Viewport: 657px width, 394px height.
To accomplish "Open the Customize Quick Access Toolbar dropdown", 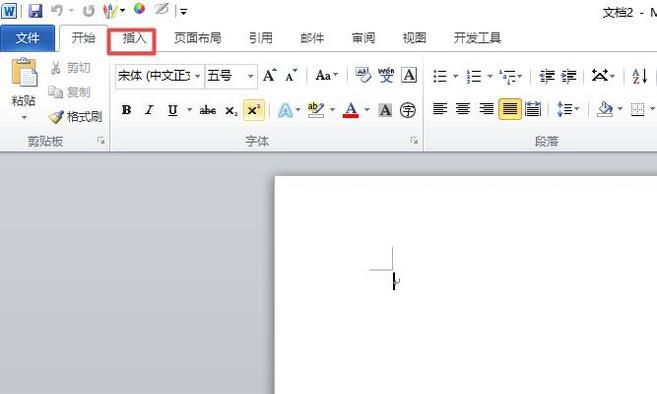I will click(184, 12).
